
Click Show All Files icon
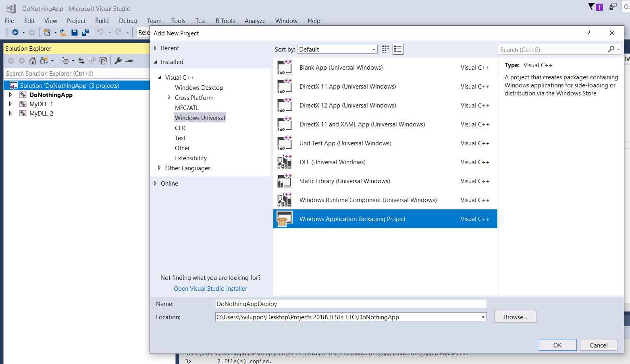103,61
